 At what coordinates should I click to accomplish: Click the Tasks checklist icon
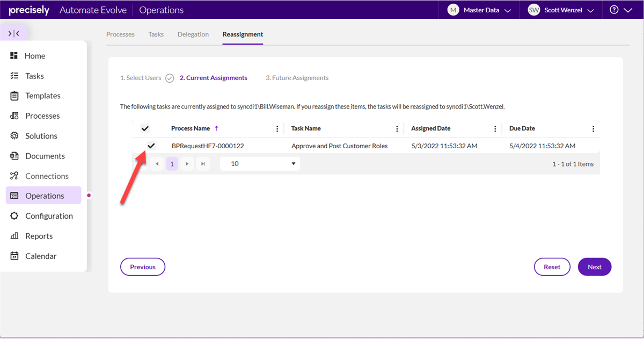click(14, 76)
